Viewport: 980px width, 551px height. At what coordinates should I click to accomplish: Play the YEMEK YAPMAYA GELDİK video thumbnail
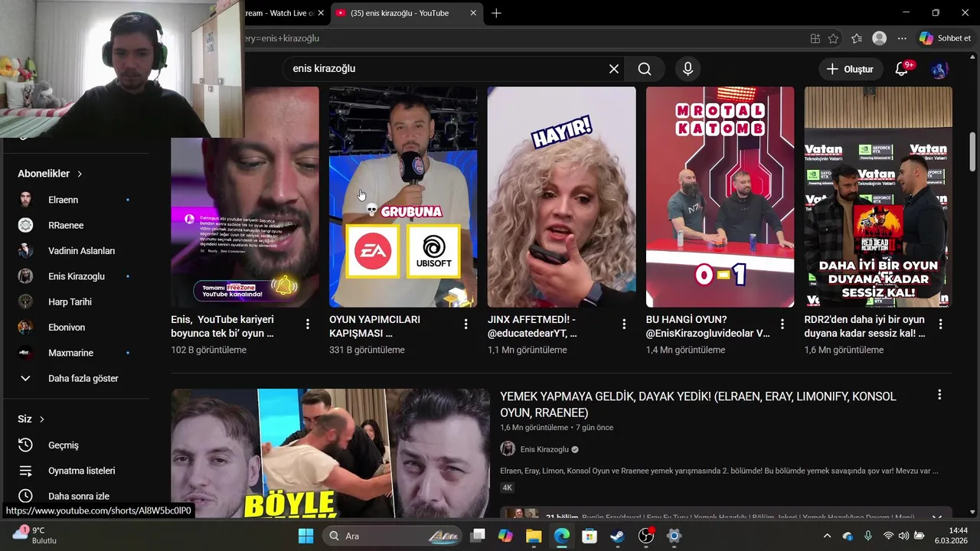[330, 453]
